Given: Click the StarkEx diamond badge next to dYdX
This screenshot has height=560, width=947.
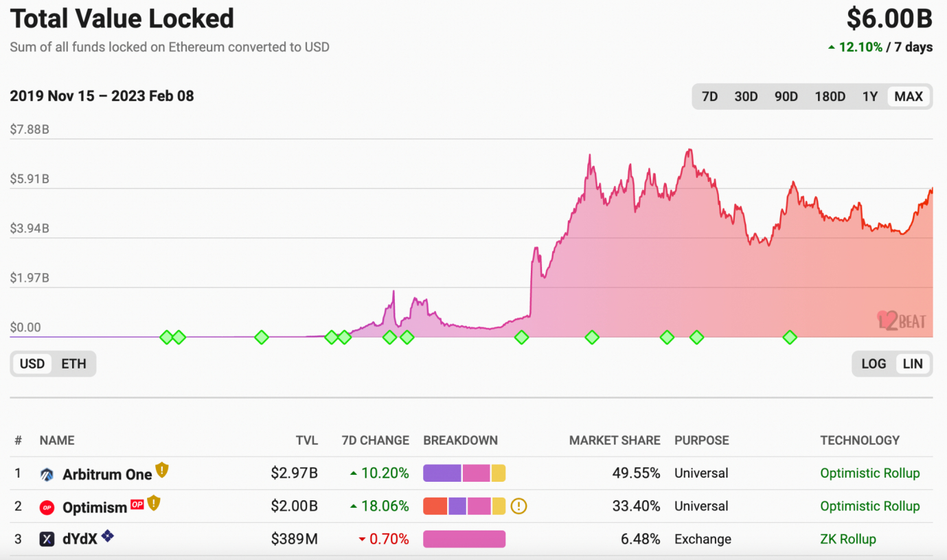Looking at the screenshot, I should 107,537.
